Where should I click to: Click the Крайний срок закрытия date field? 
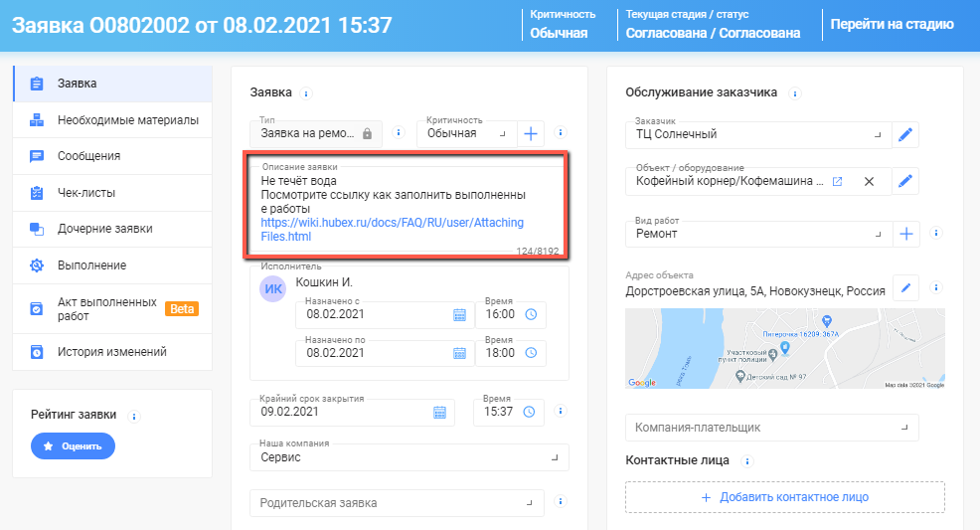(353, 413)
